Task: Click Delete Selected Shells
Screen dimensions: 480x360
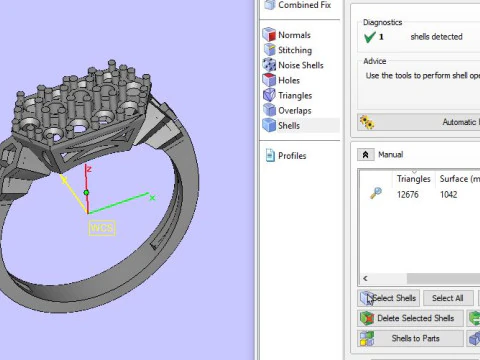Action: (x=410, y=318)
